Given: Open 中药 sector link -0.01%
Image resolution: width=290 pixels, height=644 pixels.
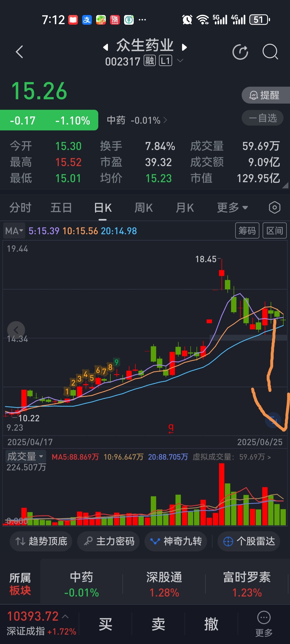Looking at the screenshot, I should click(x=137, y=120).
